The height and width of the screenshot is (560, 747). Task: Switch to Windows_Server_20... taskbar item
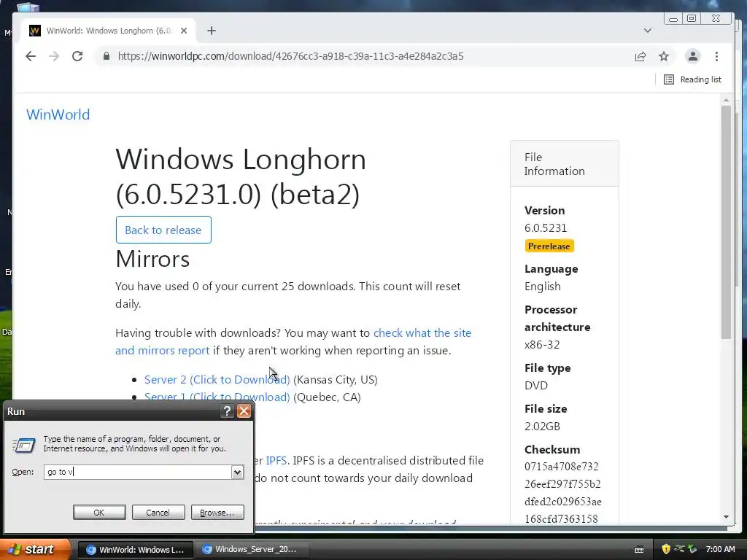click(x=252, y=550)
